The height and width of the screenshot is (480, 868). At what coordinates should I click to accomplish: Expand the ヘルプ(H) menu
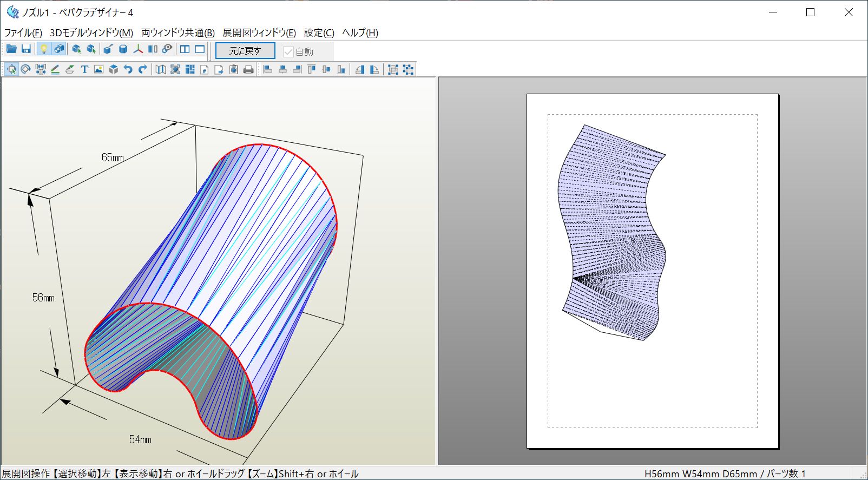[x=360, y=33]
